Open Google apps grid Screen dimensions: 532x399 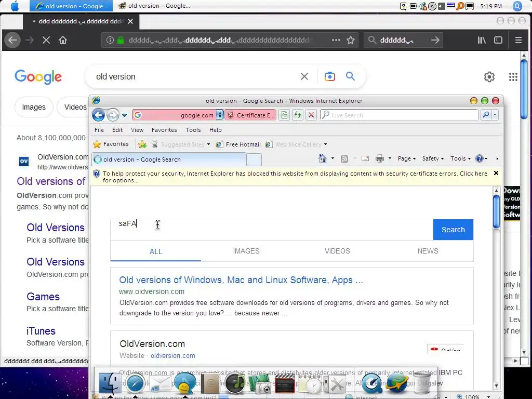tap(513, 77)
